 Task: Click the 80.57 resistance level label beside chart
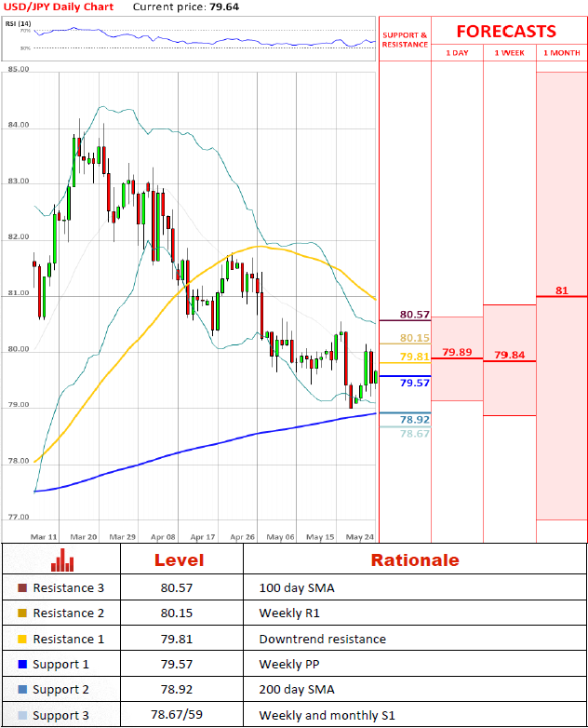(x=414, y=315)
